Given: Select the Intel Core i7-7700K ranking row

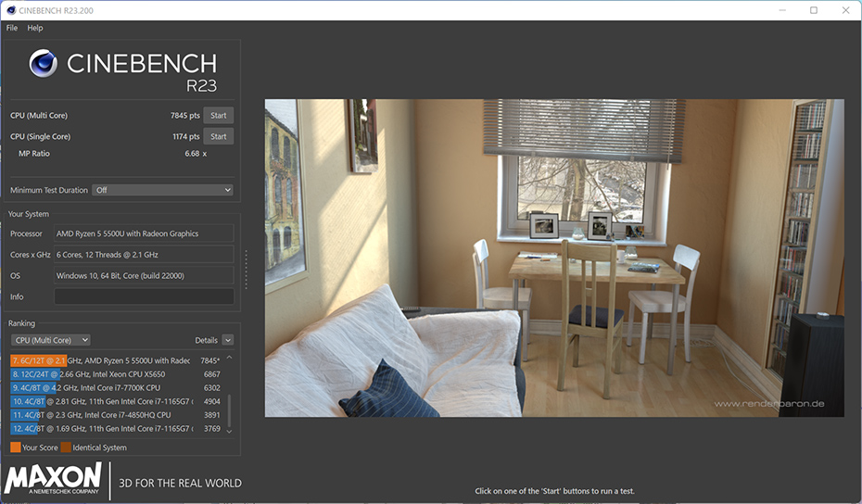Looking at the screenshot, I should pos(116,387).
